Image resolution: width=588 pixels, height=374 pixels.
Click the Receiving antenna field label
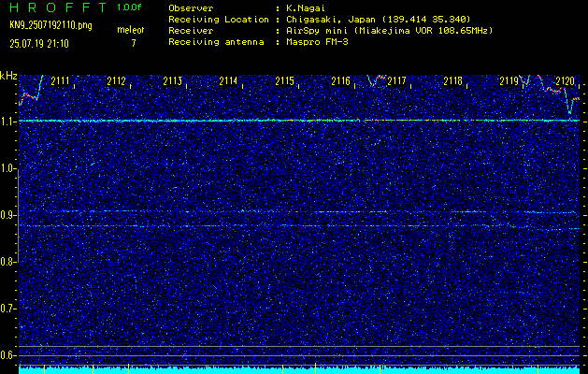pos(216,42)
